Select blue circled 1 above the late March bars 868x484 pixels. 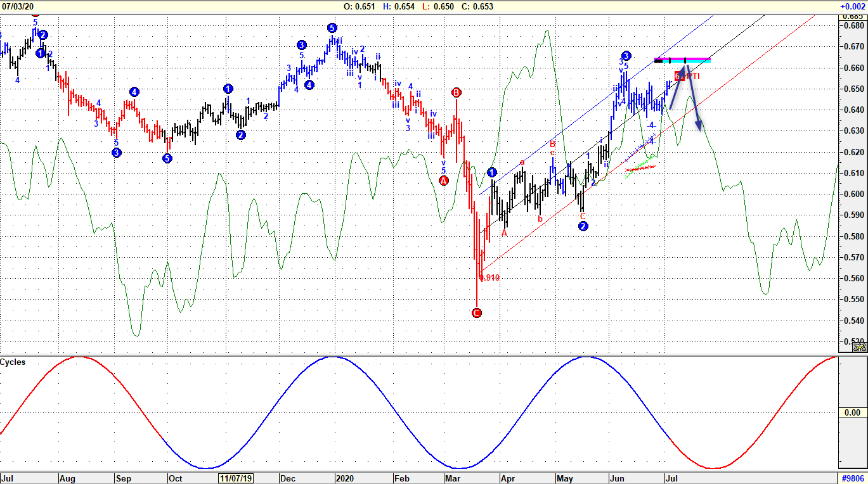[x=493, y=172]
